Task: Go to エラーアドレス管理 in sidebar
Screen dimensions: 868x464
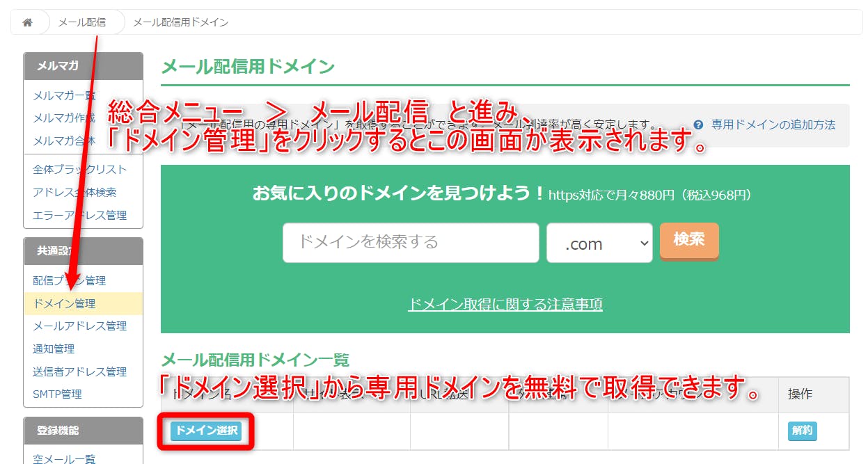Action: tap(79, 216)
